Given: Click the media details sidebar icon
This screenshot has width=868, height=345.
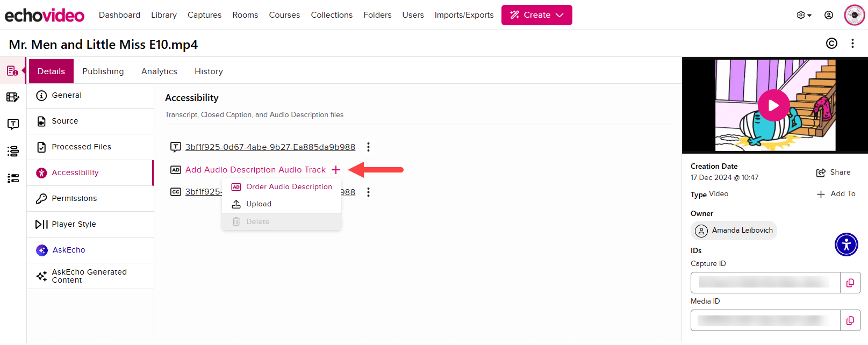Looking at the screenshot, I should click(x=13, y=71).
